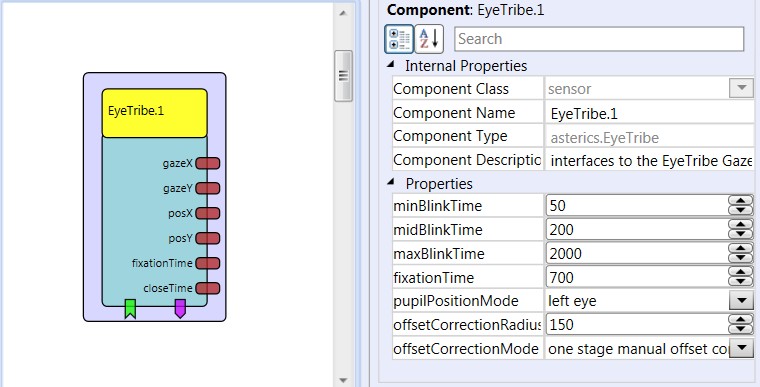Open the offsetCorrectionMode dropdown
The image size is (760, 387).
(741, 349)
